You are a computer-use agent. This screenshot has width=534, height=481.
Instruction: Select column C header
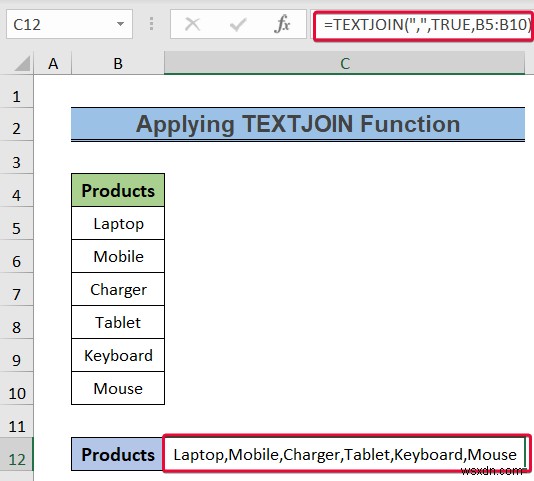[344, 63]
